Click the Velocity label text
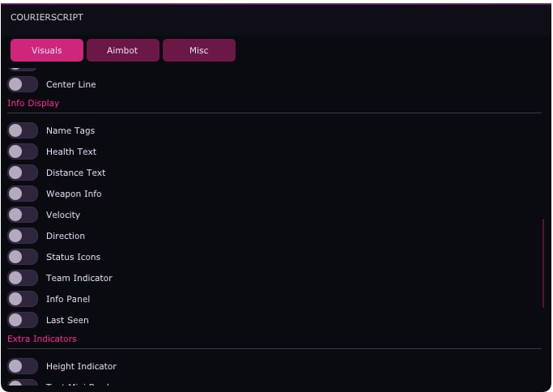553x392 pixels. pyautogui.click(x=63, y=215)
